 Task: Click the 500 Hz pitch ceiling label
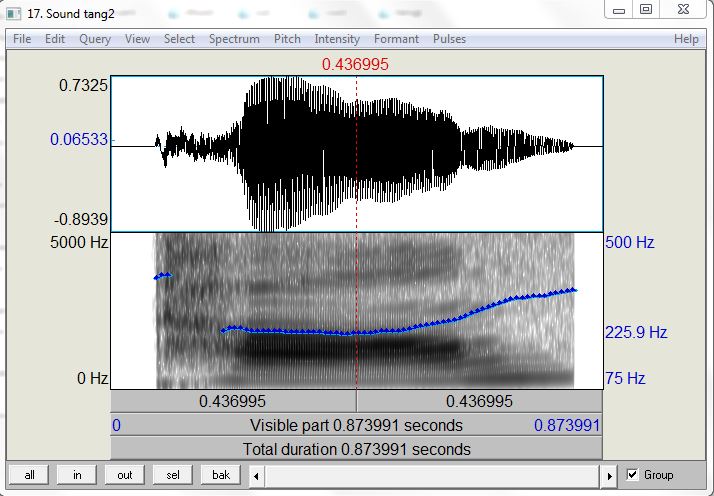630,242
